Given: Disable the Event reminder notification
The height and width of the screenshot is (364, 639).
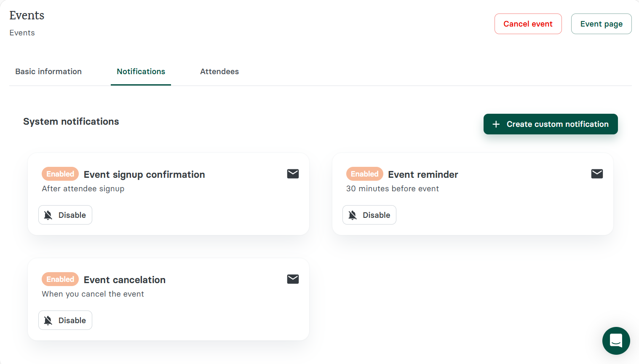Looking at the screenshot, I should click(x=369, y=215).
